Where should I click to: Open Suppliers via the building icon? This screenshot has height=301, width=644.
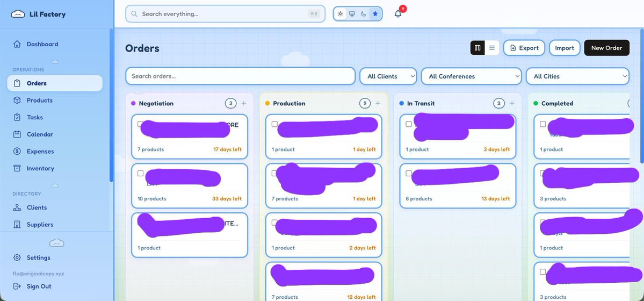click(17, 225)
